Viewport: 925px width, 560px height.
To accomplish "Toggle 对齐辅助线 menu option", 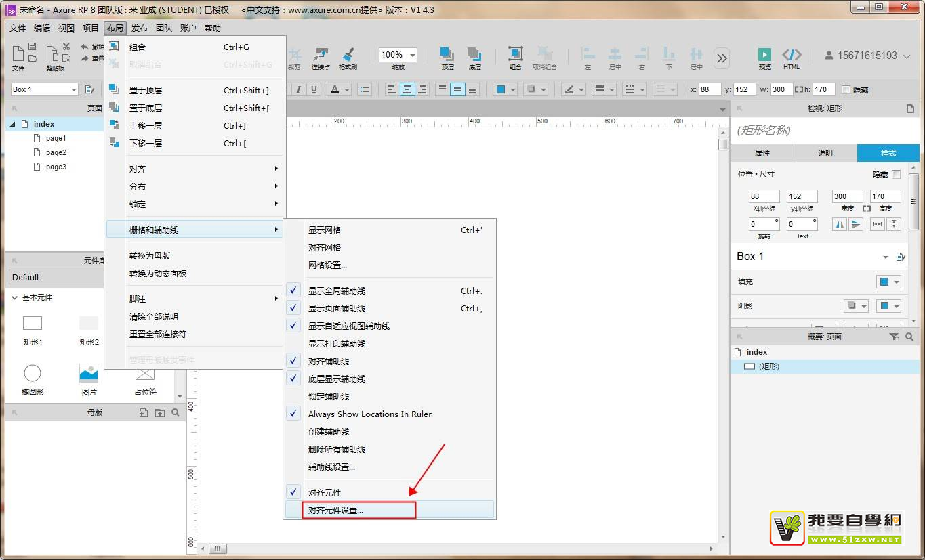I will tap(389, 361).
